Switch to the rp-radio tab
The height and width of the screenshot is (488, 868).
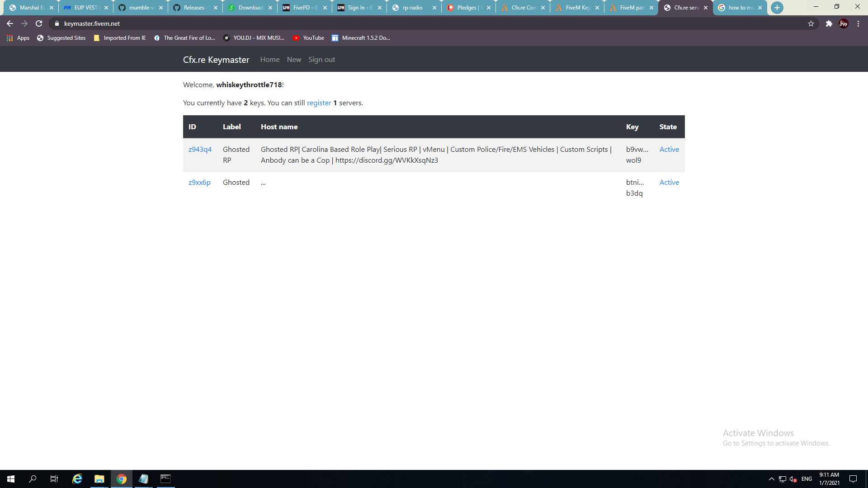[x=412, y=8]
